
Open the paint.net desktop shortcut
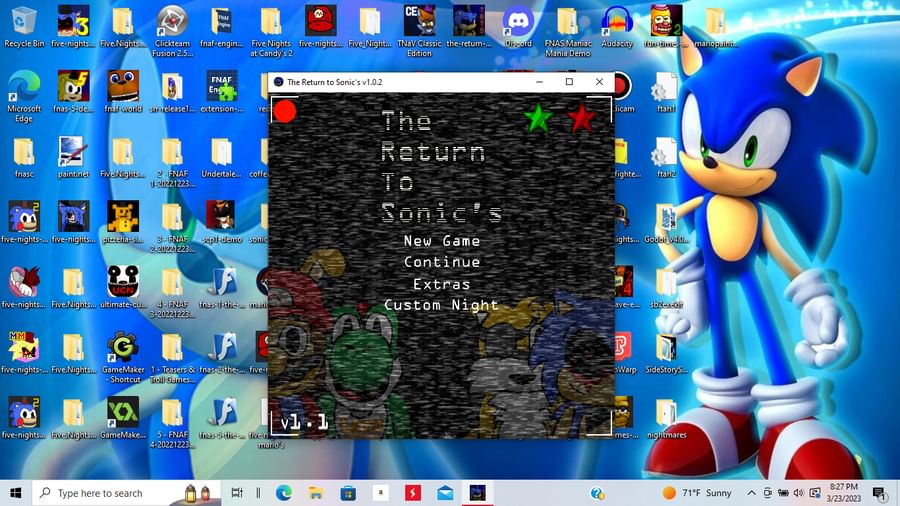pyautogui.click(x=73, y=157)
